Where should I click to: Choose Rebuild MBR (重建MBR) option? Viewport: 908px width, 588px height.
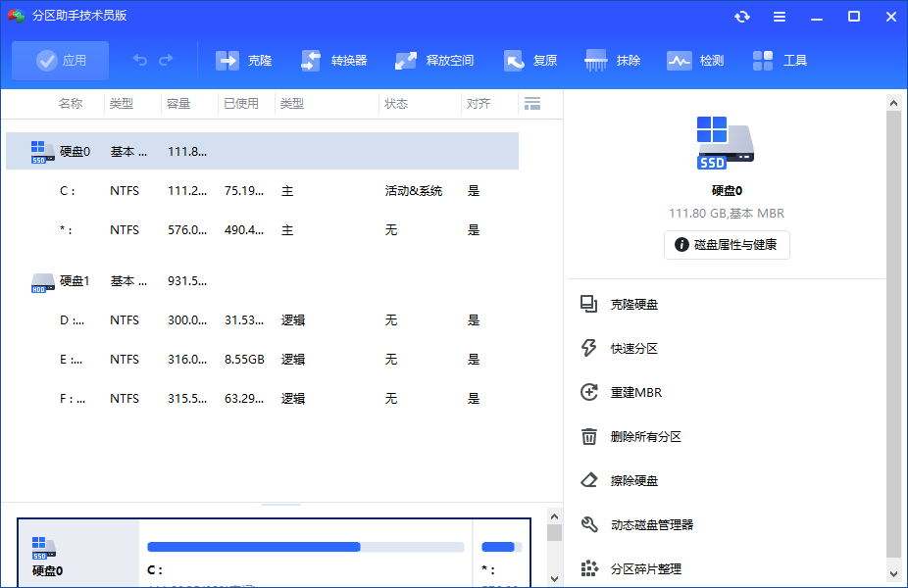coord(635,393)
